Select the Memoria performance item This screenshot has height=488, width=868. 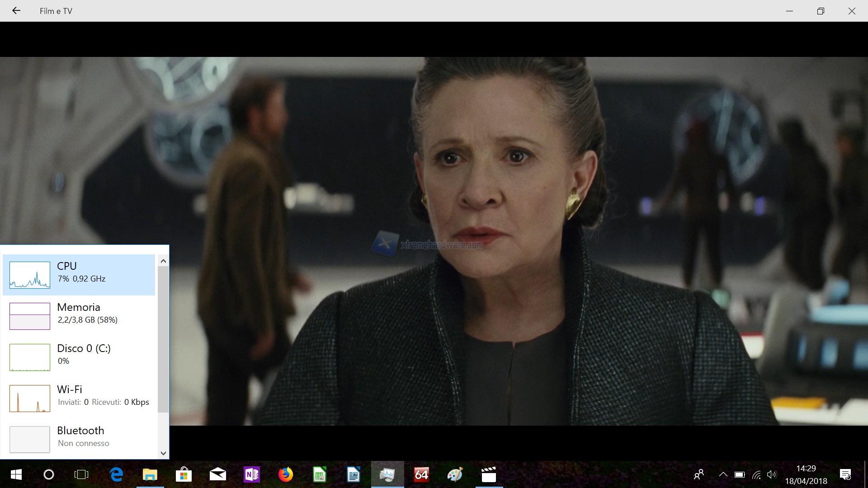[79, 315]
